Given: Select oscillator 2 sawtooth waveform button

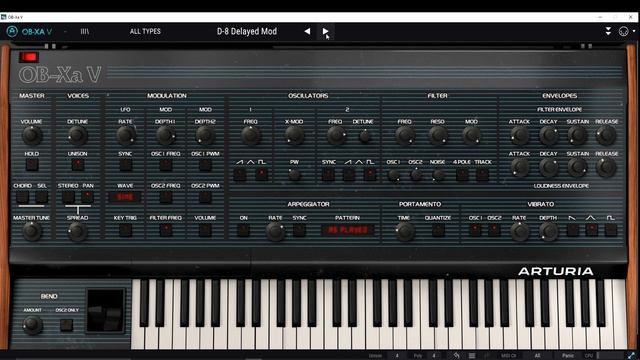Looking at the screenshot, I should pos(349,174).
